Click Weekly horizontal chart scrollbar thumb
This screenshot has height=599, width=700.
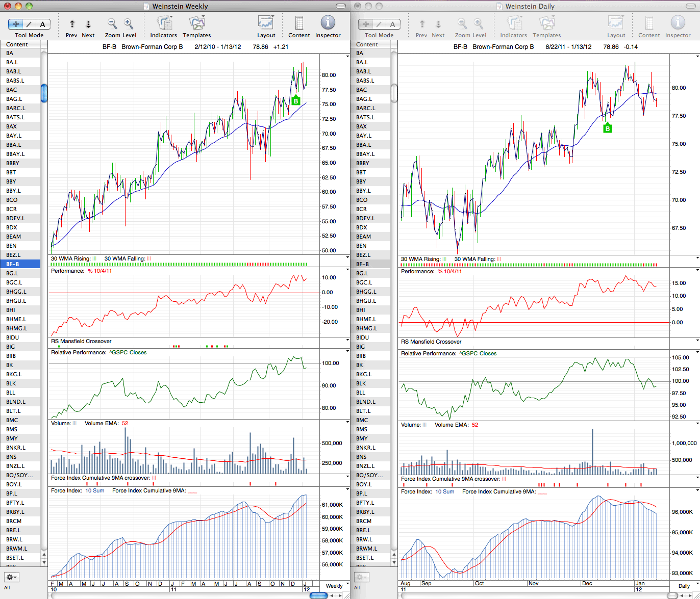[319, 595]
